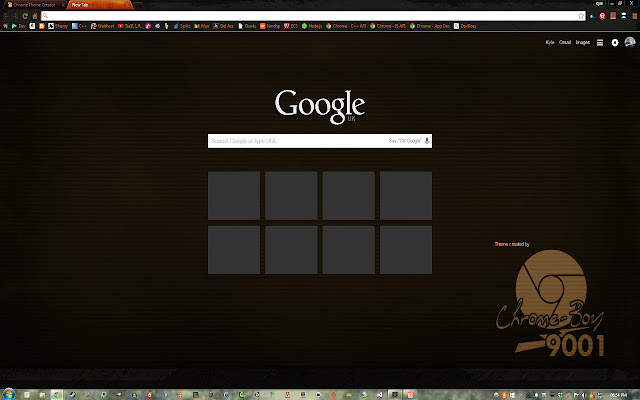Click the Search Google or type URL box
This screenshot has height=400, width=640.
click(320, 141)
